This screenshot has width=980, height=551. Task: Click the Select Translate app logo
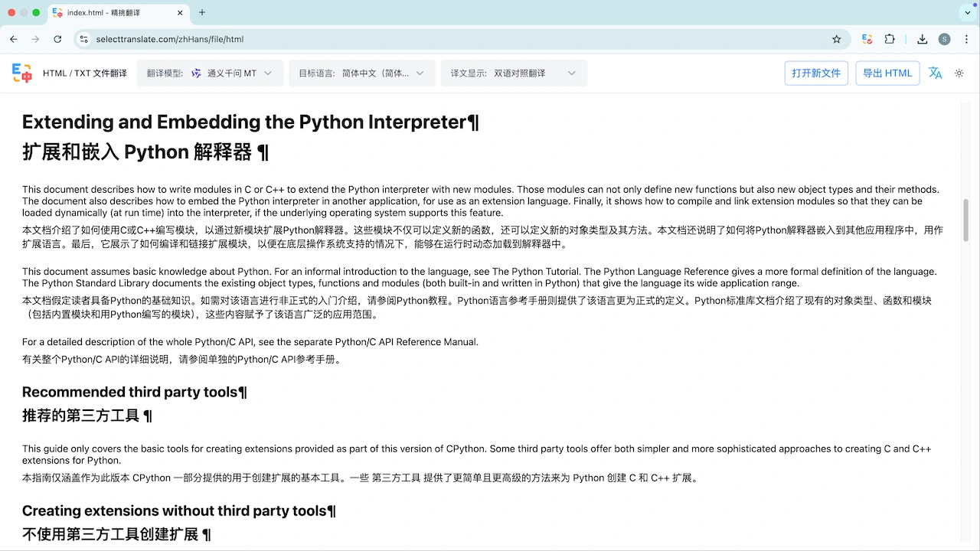coord(22,73)
